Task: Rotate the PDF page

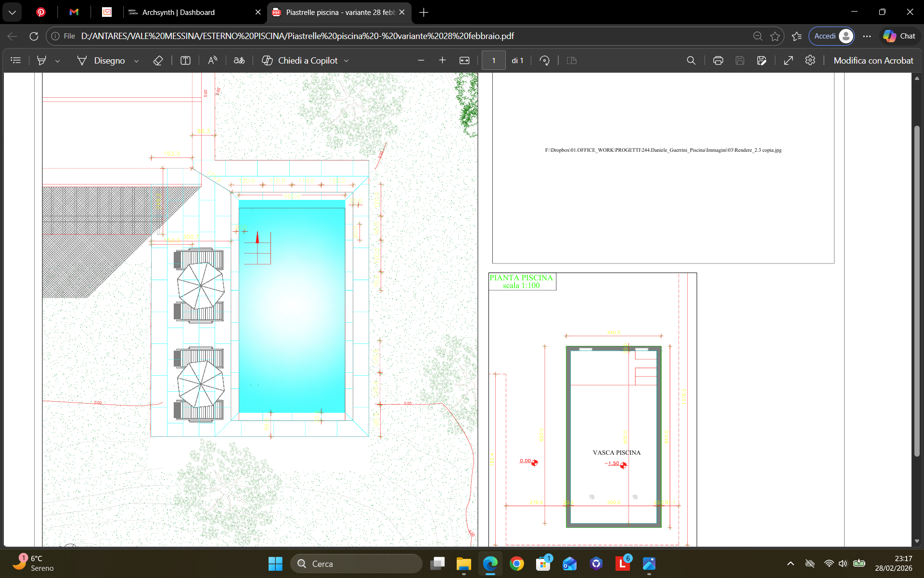Action: click(544, 61)
